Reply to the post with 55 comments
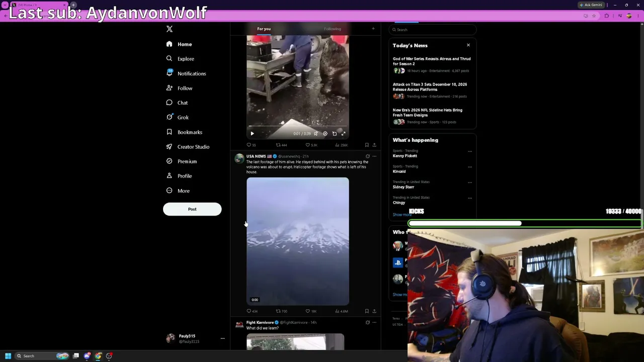This screenshot has width=644, height=362. tap(251, 145)
